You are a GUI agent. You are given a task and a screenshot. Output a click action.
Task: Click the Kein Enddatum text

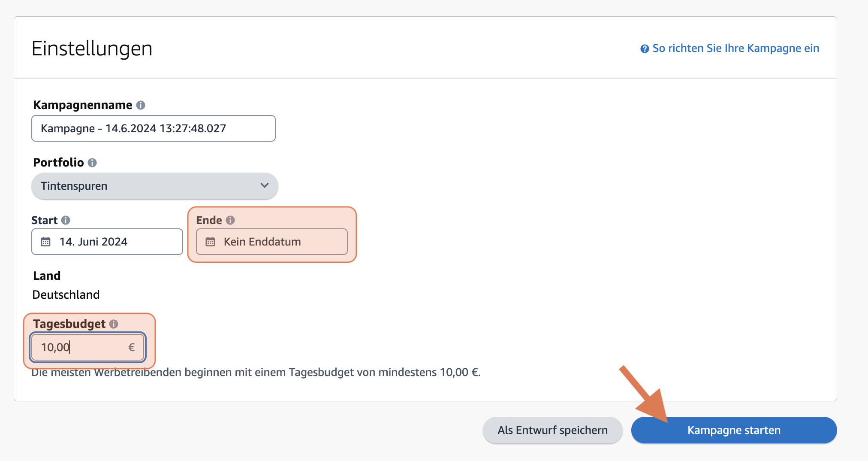coord(262,242)
